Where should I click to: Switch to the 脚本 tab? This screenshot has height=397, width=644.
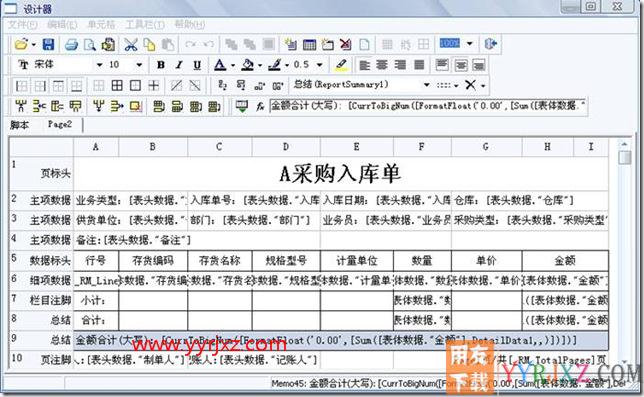point(20,124)
